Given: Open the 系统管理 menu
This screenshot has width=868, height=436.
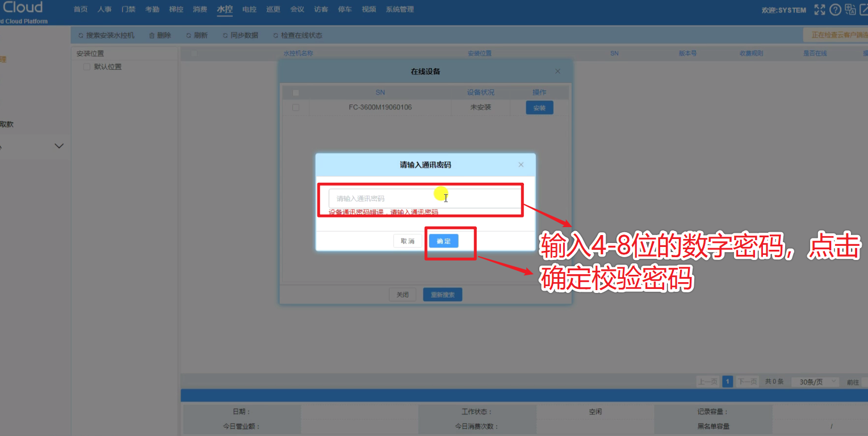Looking at the screenshot, I should [x=400, y=10].
